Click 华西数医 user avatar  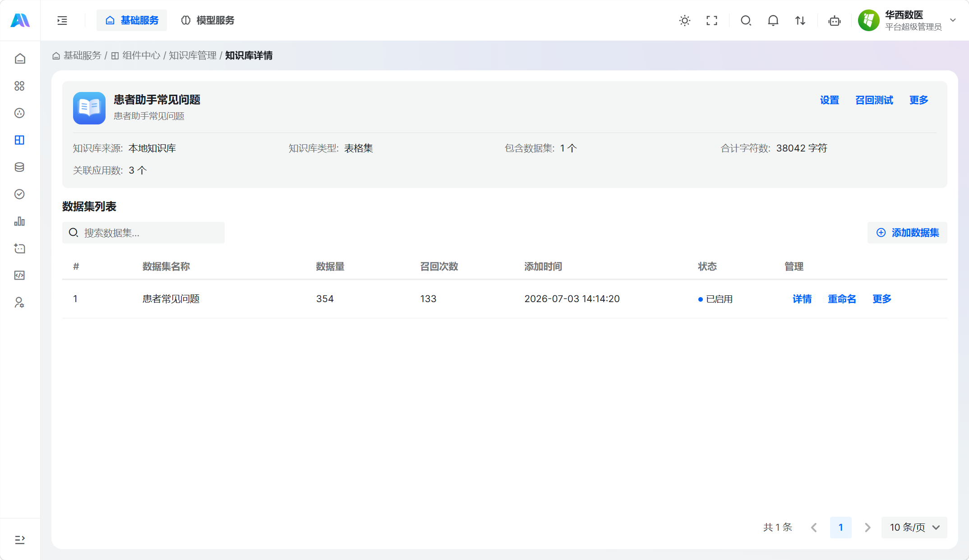868,20
